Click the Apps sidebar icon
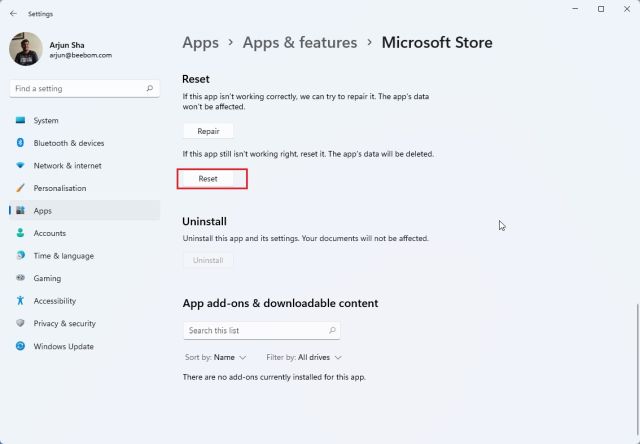Screen dimensions: 640x444 (x=20, y=211)
